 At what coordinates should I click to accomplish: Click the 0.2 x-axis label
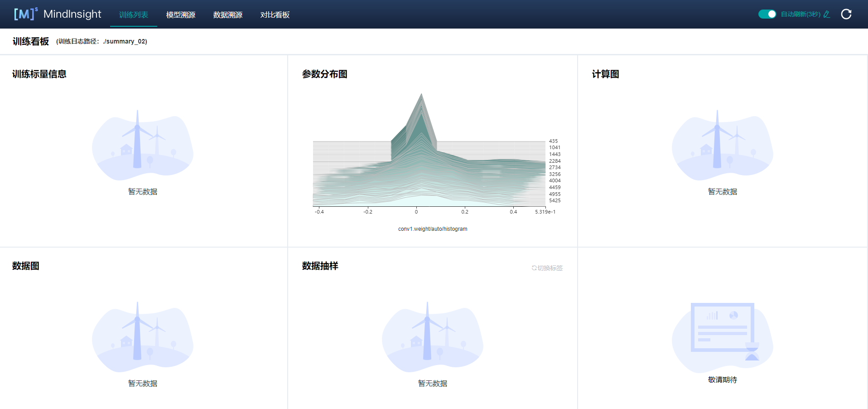(x=465, y=212)
